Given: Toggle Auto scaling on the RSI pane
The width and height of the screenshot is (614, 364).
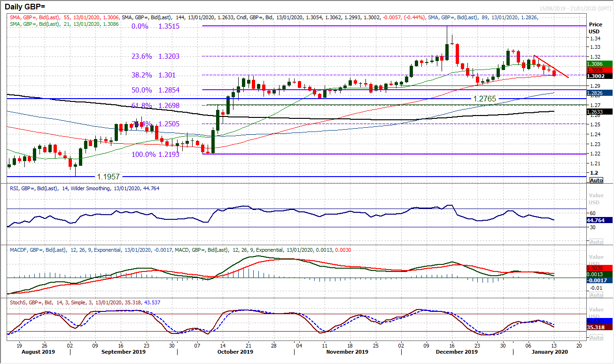Looking at the screenshot, I should (596, 240).
